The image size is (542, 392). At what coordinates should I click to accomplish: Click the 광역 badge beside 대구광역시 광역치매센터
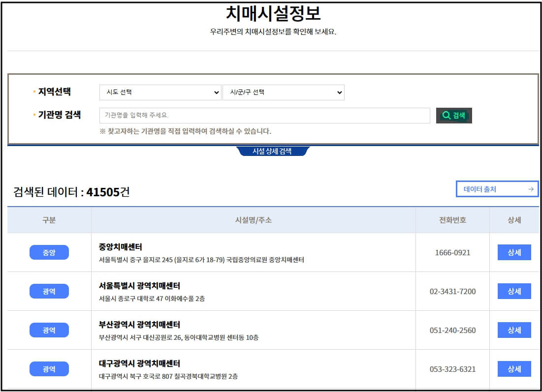pos(49,369)
